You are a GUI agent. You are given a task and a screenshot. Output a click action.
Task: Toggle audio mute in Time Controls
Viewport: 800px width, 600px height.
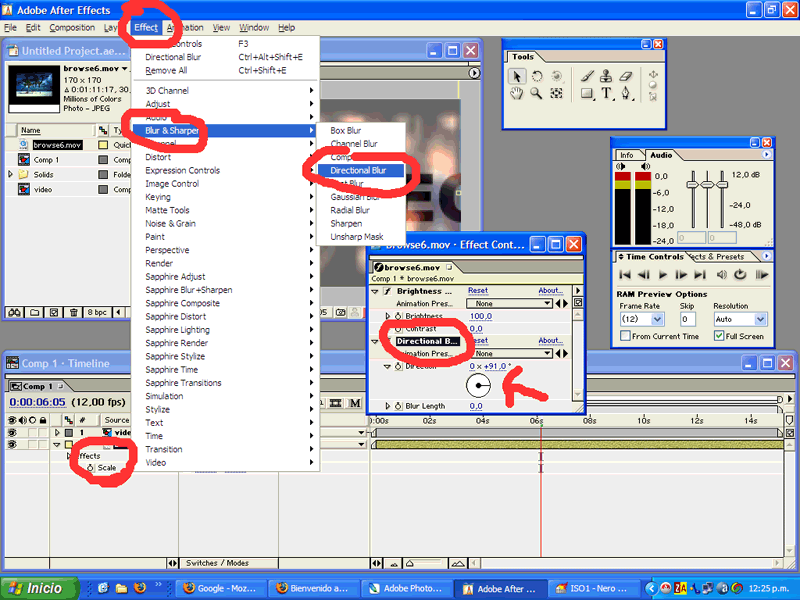coord(721,275)
